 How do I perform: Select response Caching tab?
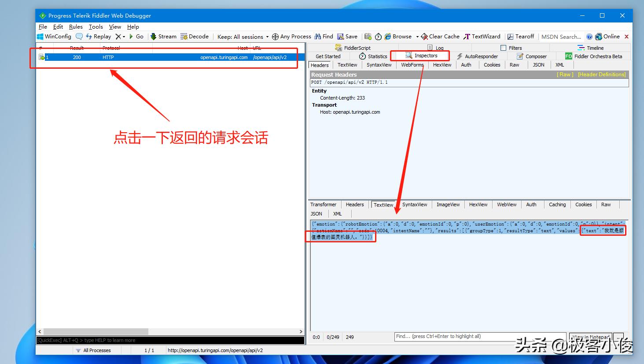tap(557, 204)
